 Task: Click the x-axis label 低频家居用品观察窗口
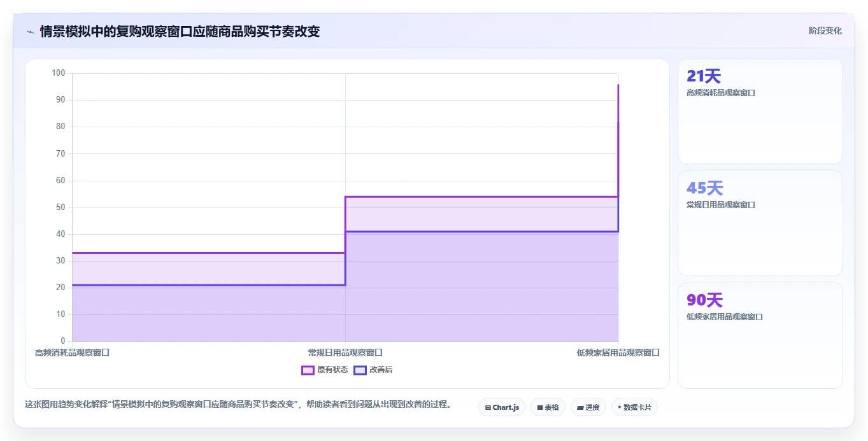618,352
